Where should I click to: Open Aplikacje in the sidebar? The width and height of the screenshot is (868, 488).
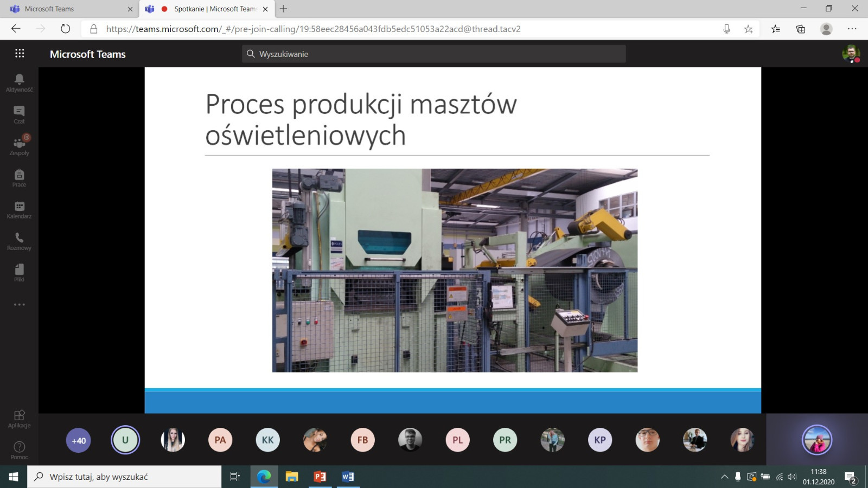coord(19,419)
